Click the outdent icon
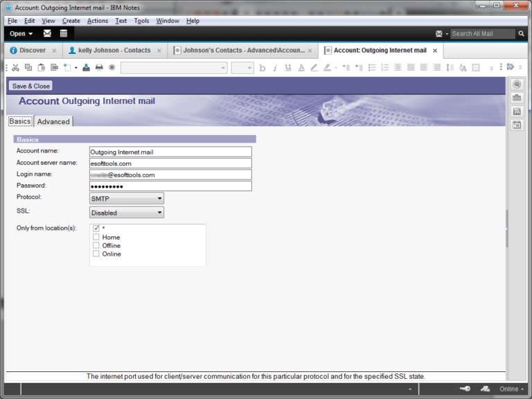Viewport: 532px width, 399px height. pos(359,67)
